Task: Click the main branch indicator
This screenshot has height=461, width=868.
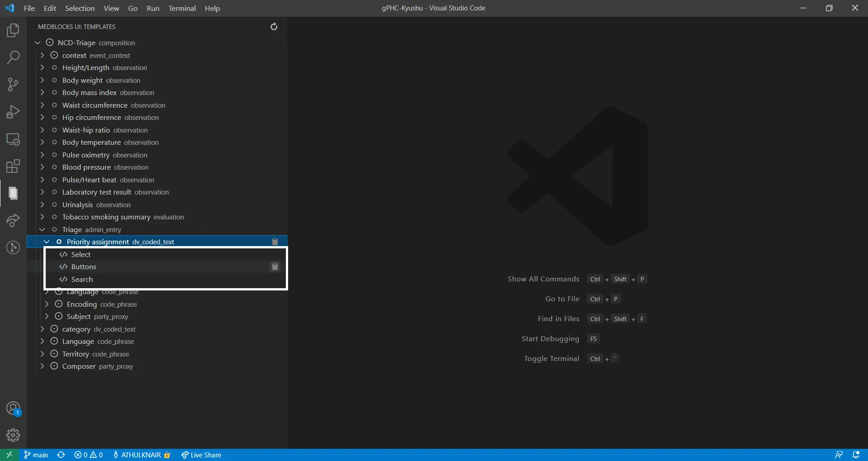Action: click(x=36, y=455)
